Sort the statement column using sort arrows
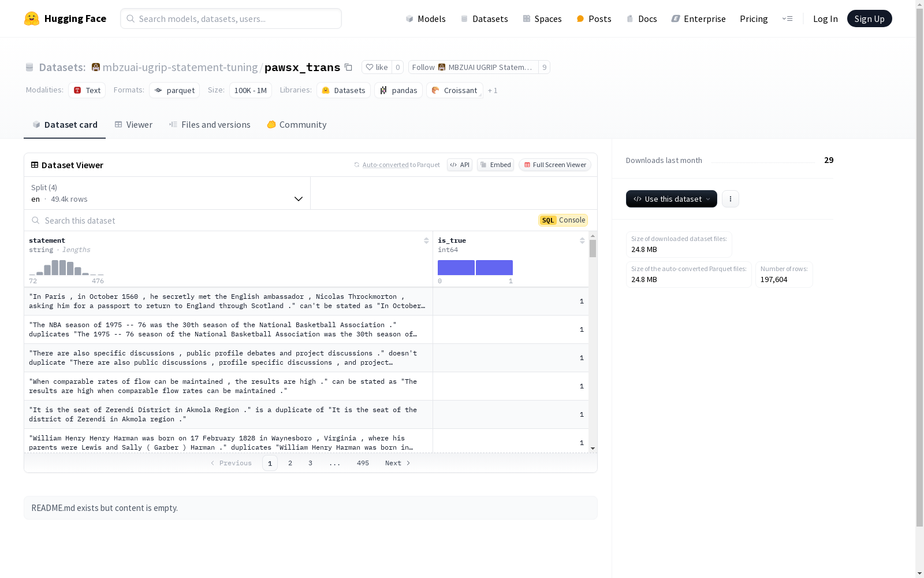The image size is (924, 578). [x=426, y=240]
